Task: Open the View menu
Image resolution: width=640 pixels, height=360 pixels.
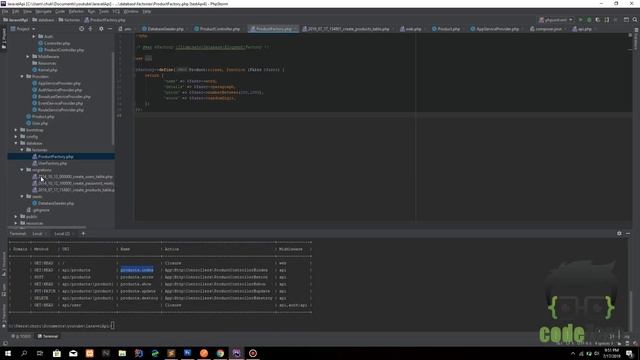Action: (x=27, y=11)
